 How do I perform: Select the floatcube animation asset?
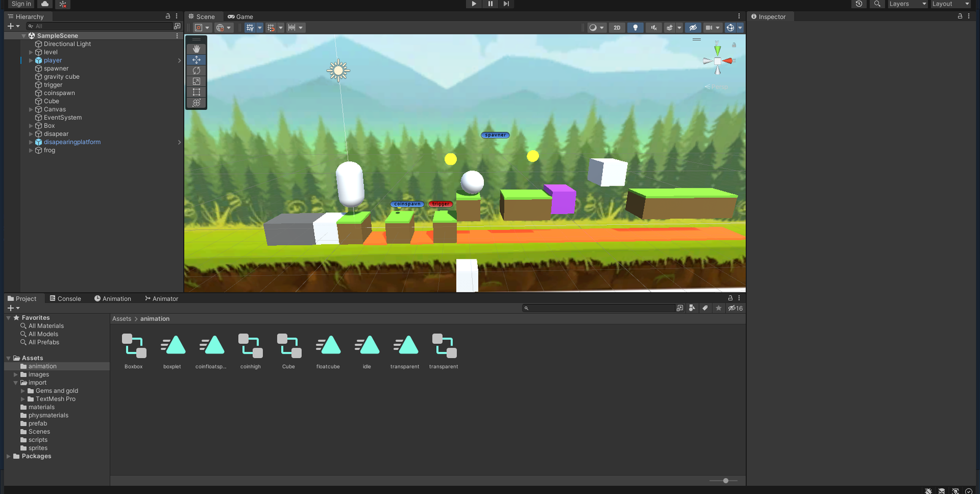[x=328, y=352]
